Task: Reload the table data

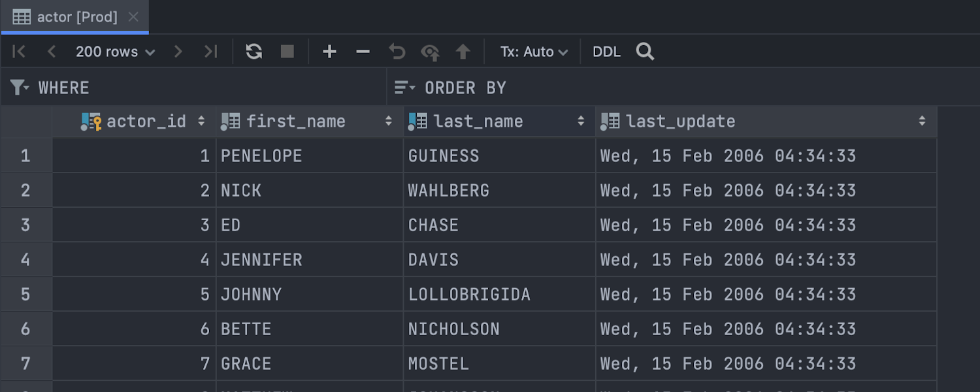Action: point(253,52)
